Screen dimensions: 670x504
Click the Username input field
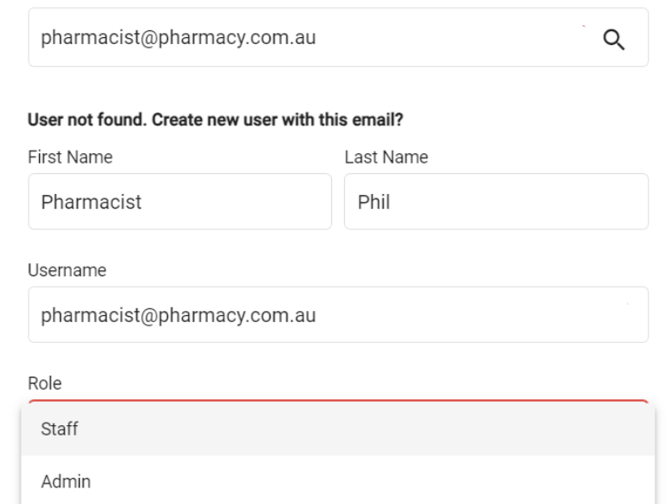[338, 315]
